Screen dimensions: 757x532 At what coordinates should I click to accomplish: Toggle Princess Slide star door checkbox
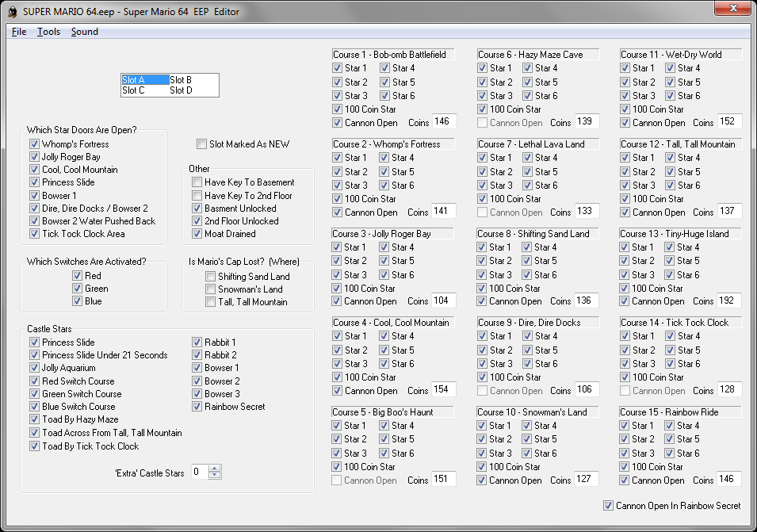point(34,182)
